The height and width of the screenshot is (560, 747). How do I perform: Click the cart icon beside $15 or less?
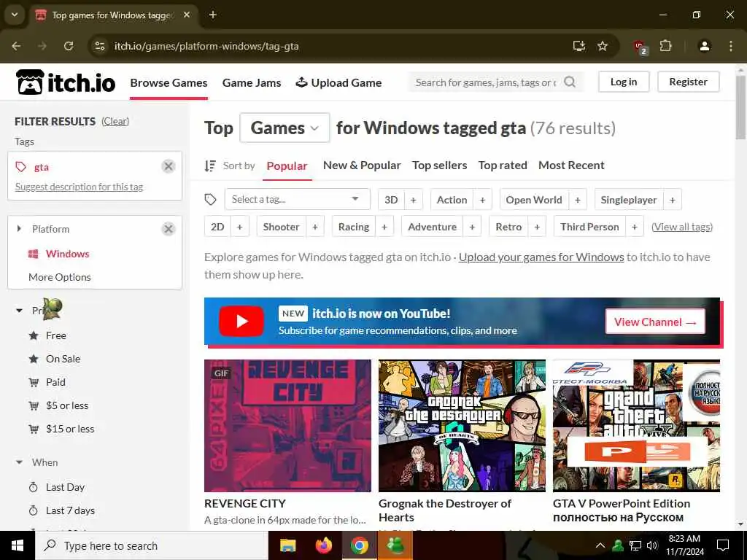click(x=34, y=429)
